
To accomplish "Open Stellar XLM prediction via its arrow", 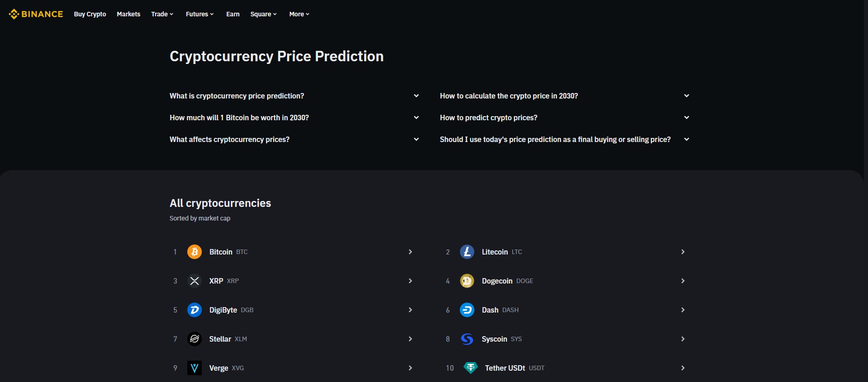I will point(410,339).
